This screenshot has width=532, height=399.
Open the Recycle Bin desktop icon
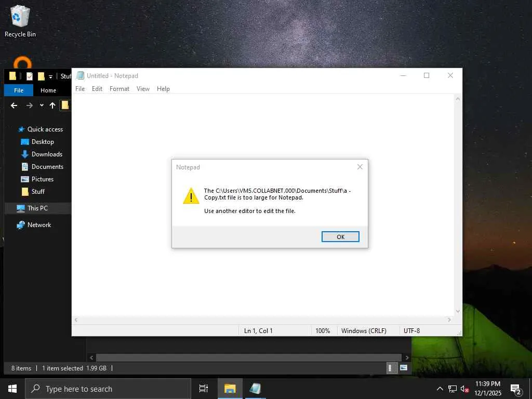pyautogui.click(x=20, y=21)
